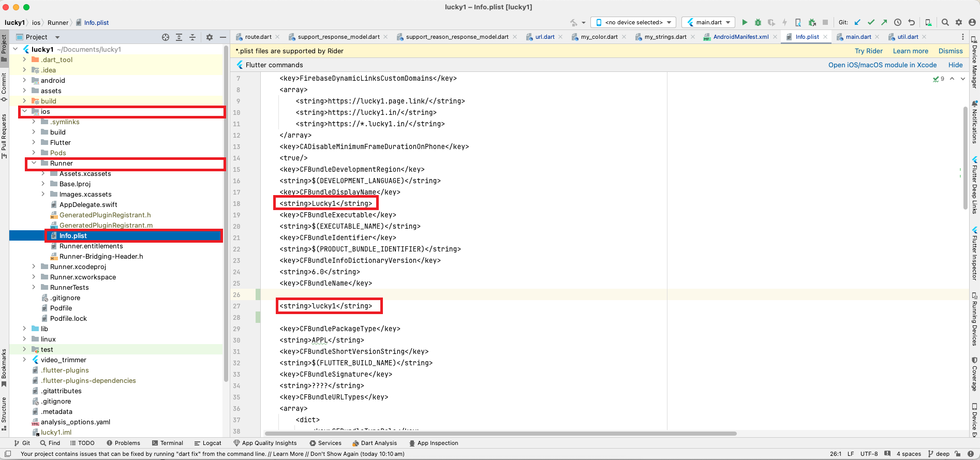Collapse all in Project tree

(192, 37)
